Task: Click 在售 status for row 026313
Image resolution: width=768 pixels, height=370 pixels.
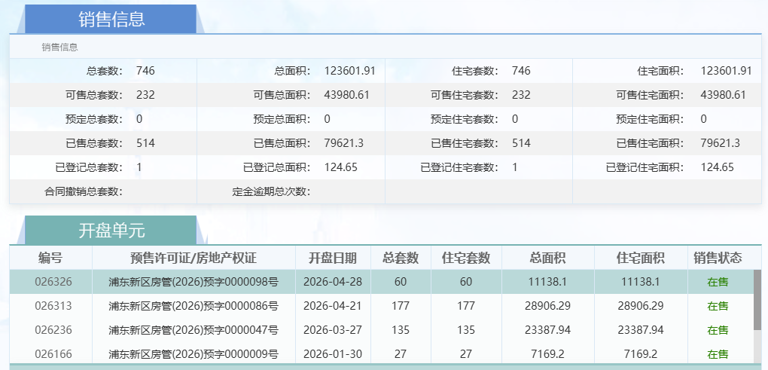Action: [x=718, y=306]
